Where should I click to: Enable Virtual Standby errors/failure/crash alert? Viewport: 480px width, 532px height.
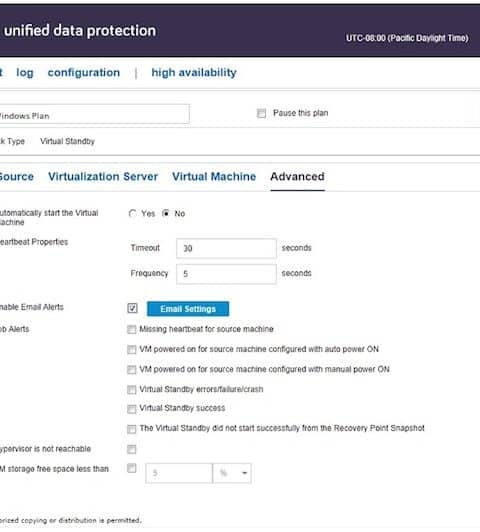tap(132, 390)
